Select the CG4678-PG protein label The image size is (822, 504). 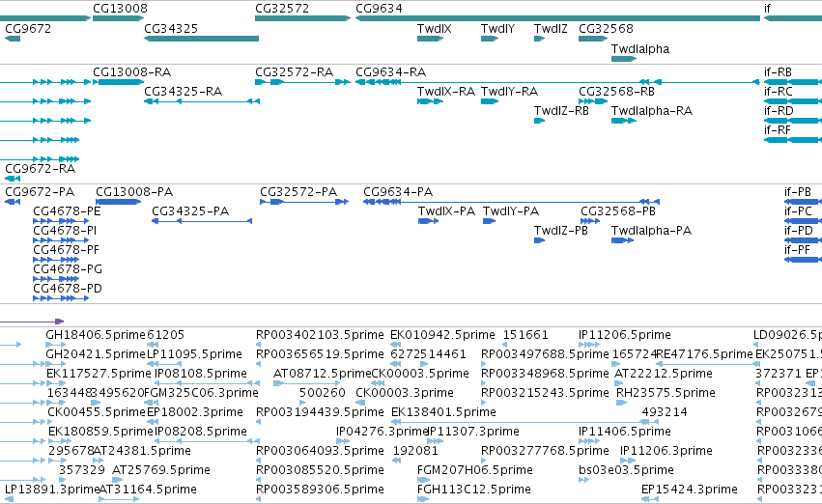click(67, 269)
